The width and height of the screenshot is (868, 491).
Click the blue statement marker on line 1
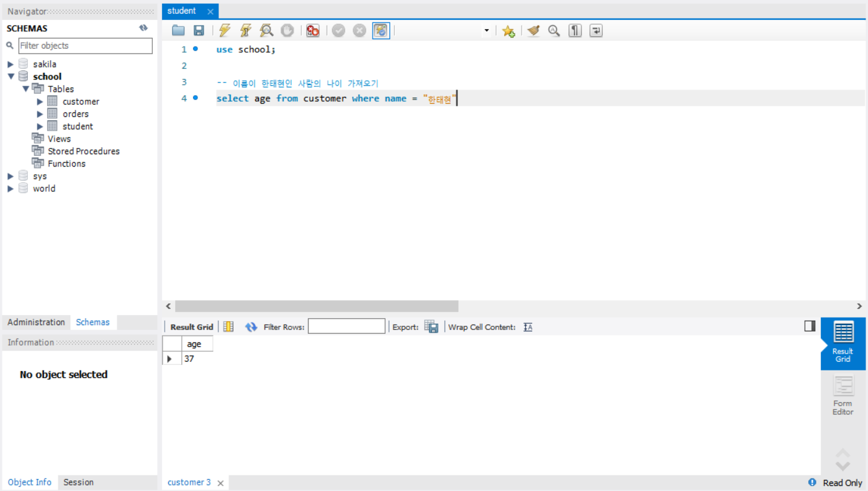(196, 48)
